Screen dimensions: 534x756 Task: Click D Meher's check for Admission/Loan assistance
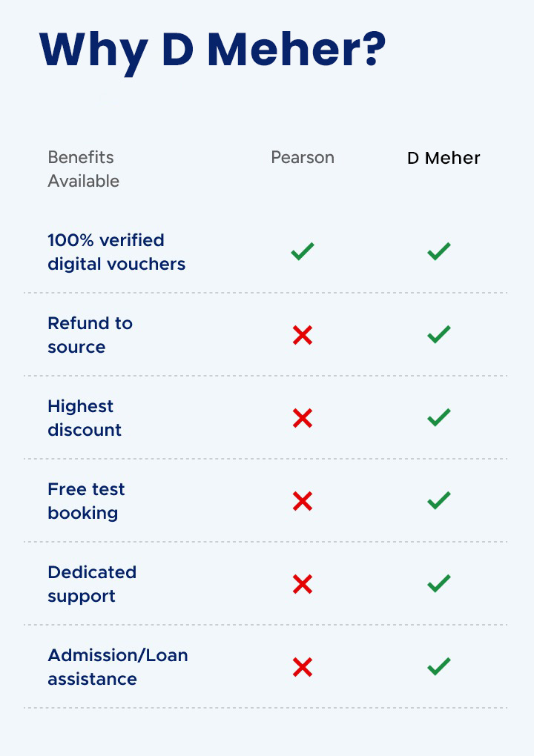click(439, 667)
